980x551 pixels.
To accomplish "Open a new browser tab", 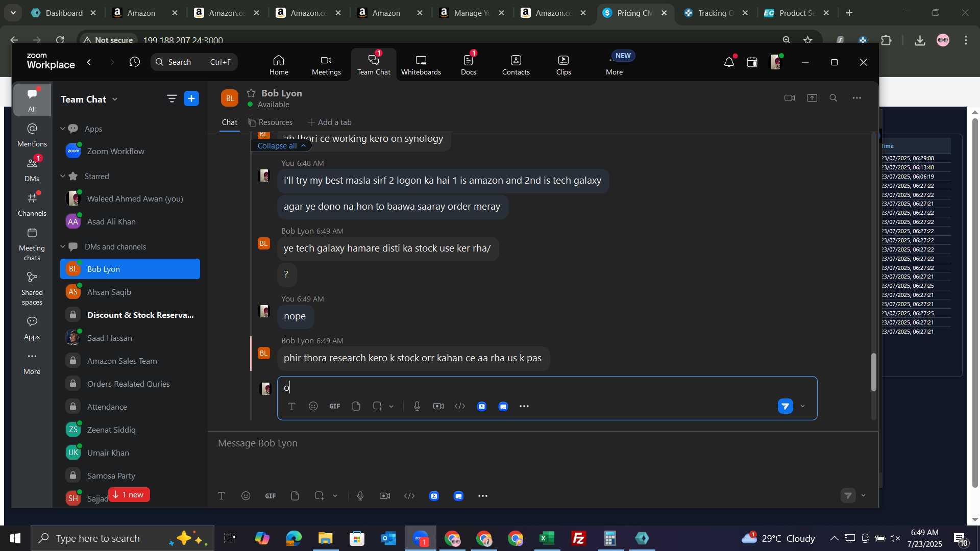I will (x=849, y=13).
